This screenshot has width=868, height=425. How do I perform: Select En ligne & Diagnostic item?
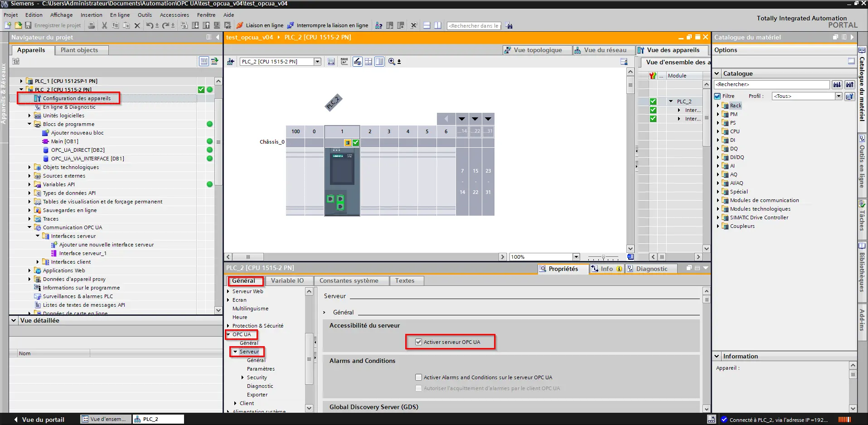(x=69, y=107)
